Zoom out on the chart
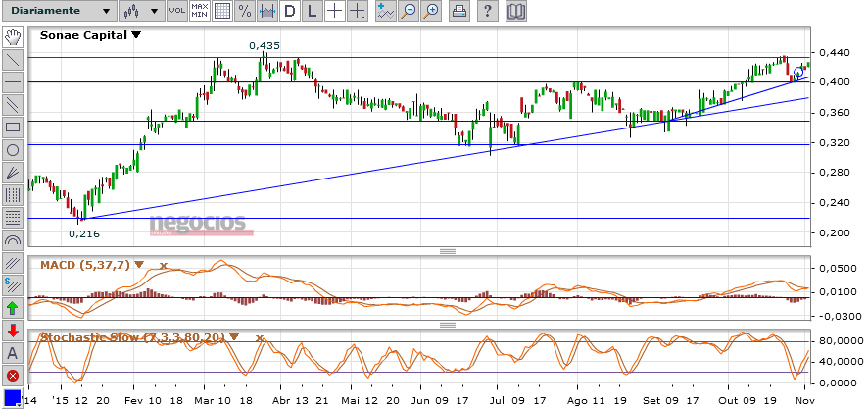 tap(409, 11)
